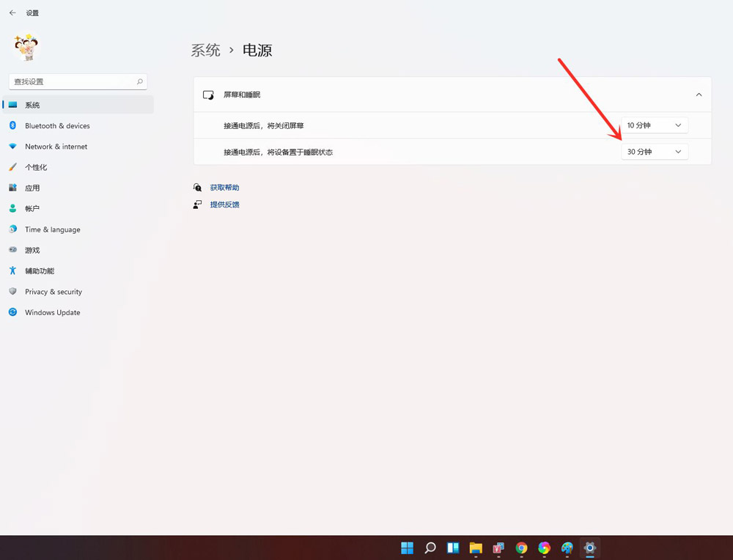
Task: Open the 帐户 settings page
Action: pos(34,208)
